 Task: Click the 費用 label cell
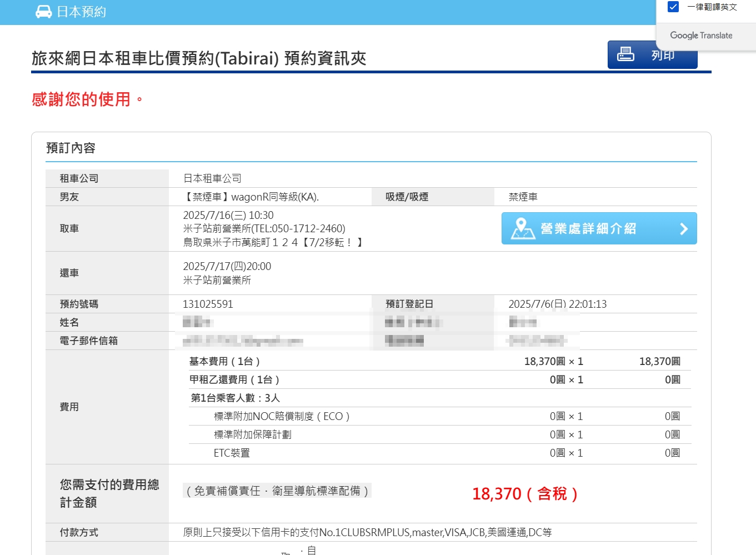click(107, 407)
